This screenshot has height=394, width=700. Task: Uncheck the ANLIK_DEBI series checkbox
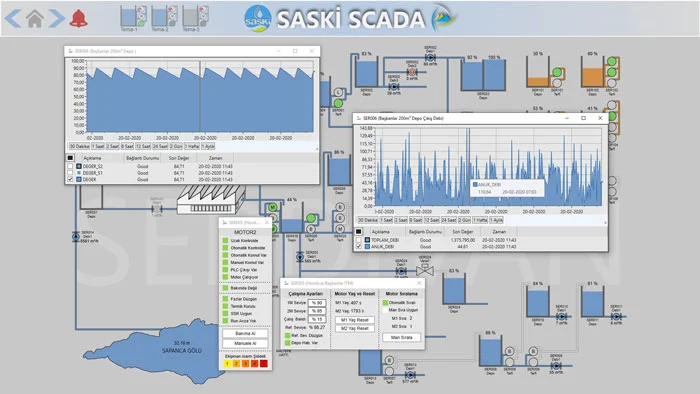(x=358, y=246)
